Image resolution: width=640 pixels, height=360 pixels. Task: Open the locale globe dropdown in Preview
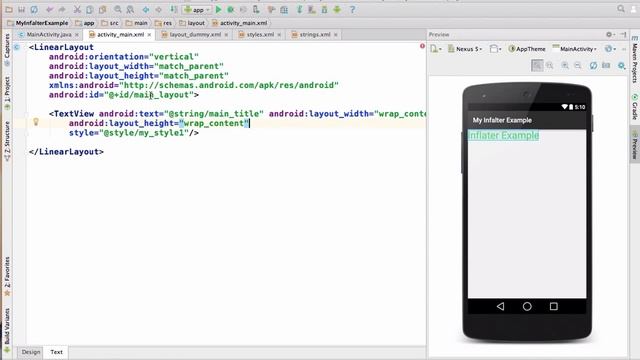(x=610, y=49)
